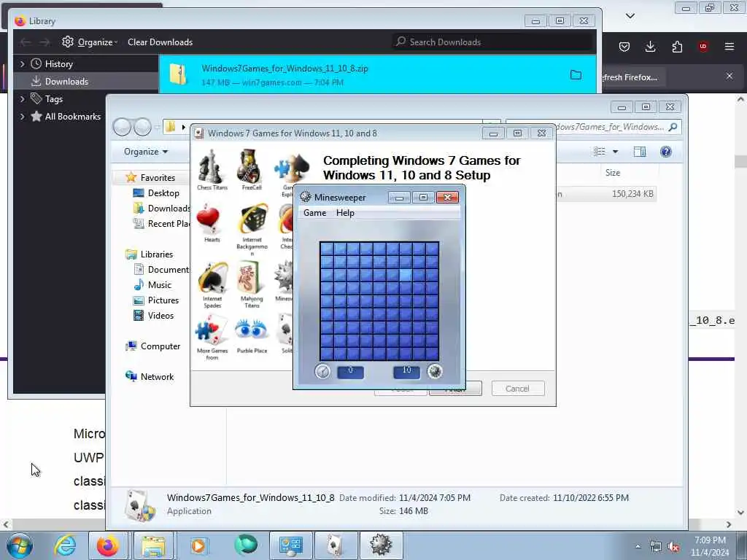Click the Search Downloads field
Screen dimensions: 747x560
(x=492, y=42)
